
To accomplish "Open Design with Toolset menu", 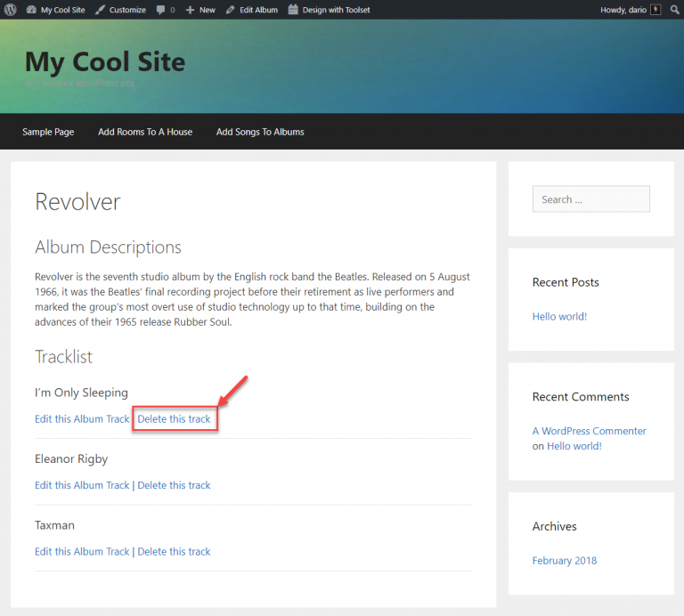I will [x=329, y=10].
